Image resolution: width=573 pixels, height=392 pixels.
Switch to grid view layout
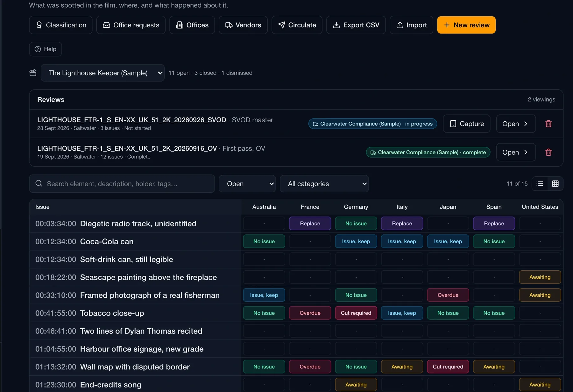[x=555, y=184]
